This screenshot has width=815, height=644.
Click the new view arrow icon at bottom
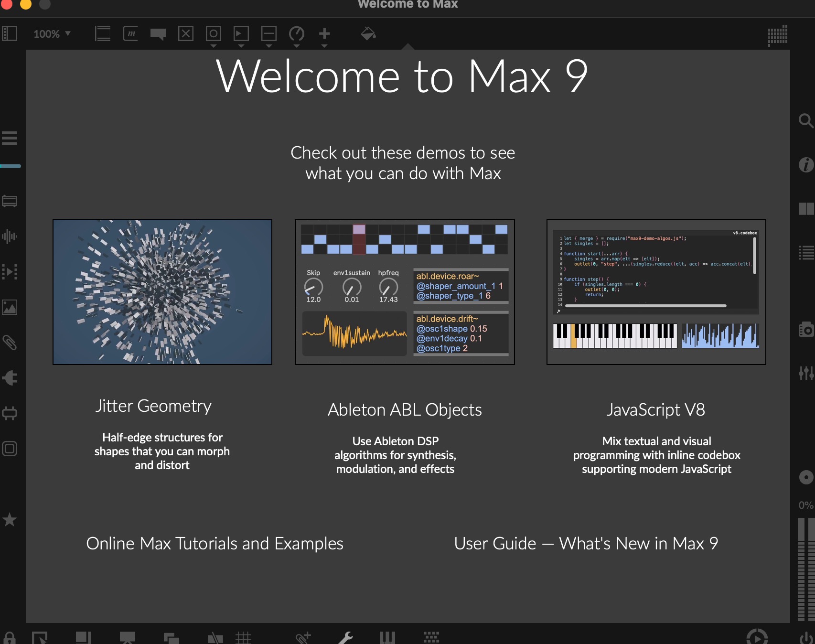[x=40, y=638]
